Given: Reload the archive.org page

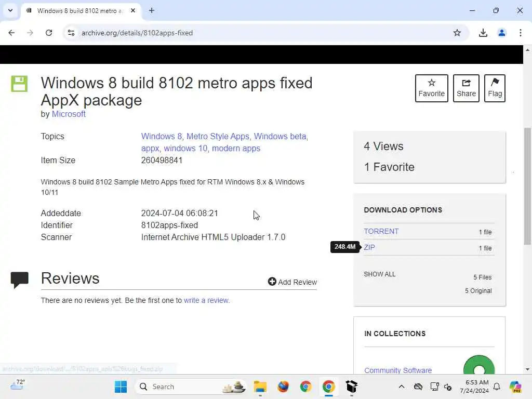Looking at the screenshot, I should coord(49,33).
